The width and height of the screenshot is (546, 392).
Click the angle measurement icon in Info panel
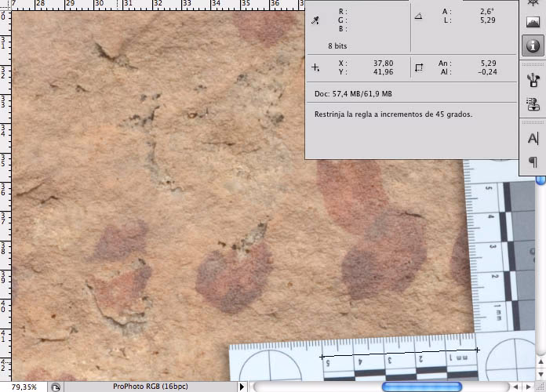(x=417, y=16)
